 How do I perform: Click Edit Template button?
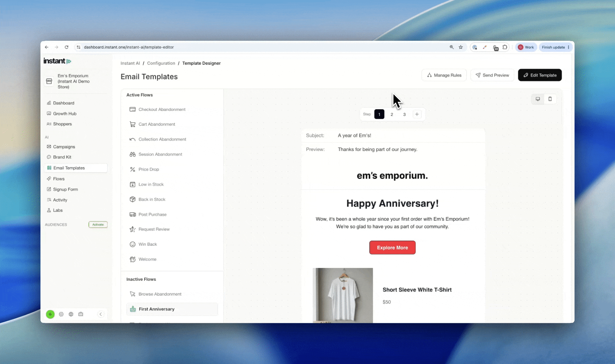540,75
